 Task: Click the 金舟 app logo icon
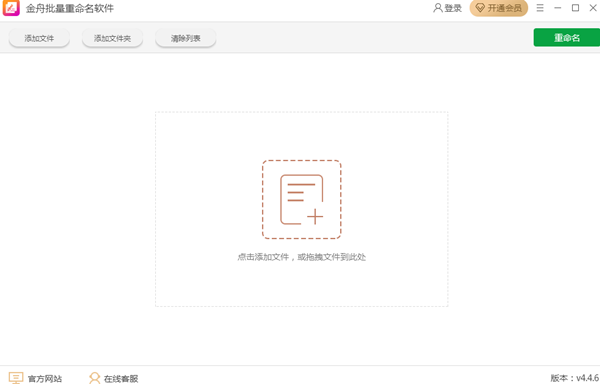click(11, 8)
